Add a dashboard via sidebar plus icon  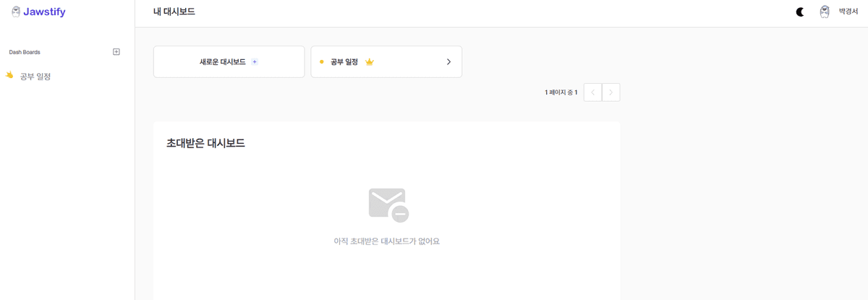point(116,52)
